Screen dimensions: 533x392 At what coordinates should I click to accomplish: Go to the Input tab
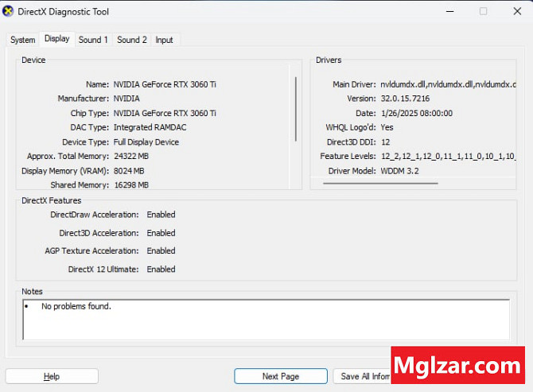point(164,40)
